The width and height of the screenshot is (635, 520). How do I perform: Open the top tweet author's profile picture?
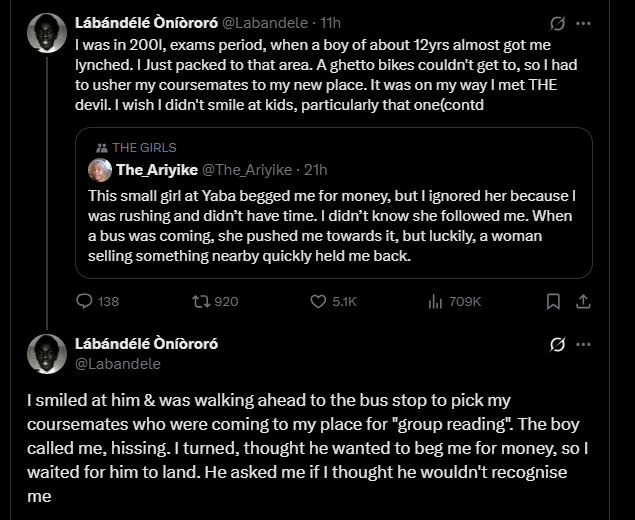pos(45,35)
